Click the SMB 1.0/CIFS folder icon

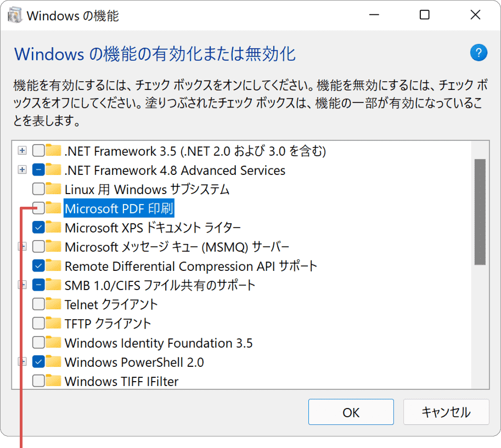[x=52, y=285]
